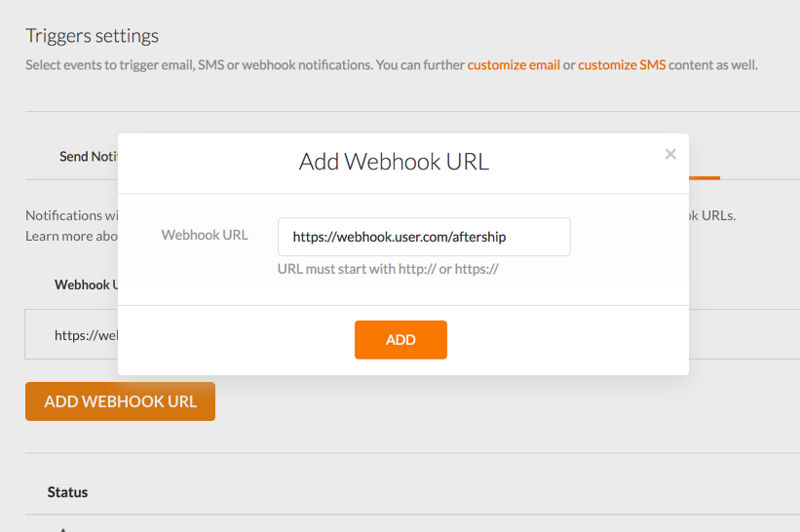Click the Webhook URL table header
This screenshot has width=800, height=532.
(86, 285)
